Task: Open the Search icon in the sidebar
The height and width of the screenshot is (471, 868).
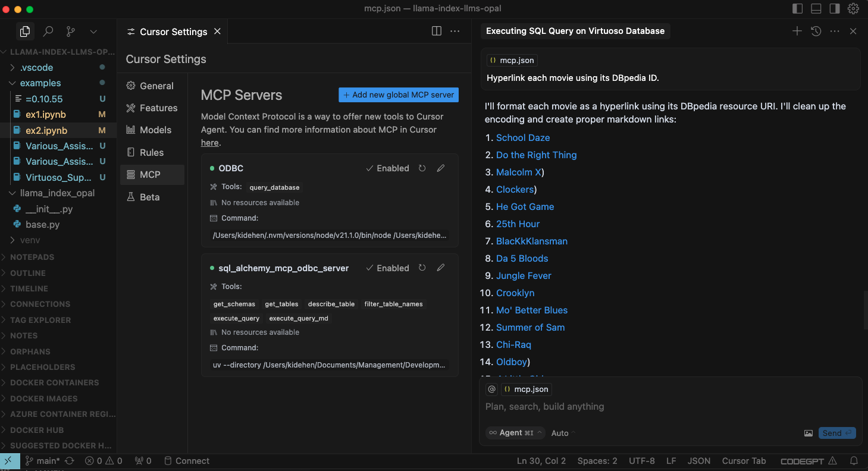Action: click(48, 32)
